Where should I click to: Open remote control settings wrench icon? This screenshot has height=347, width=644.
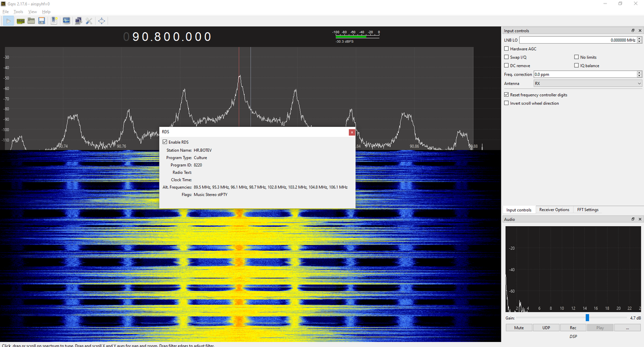(x=89, y=21)
